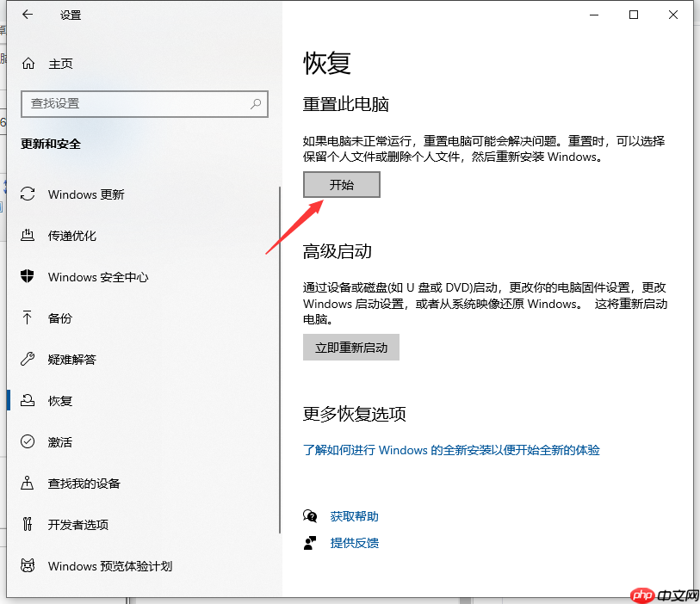Open the Windows 全新安装 help link

pyautogui.click(x=451, y=450)
